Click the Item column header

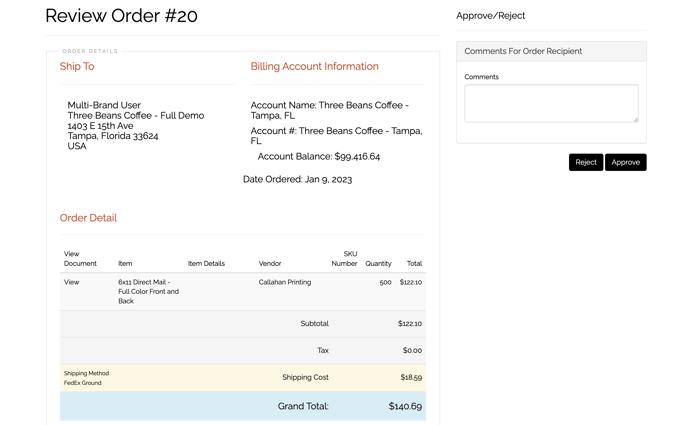(x=125, y=263)
